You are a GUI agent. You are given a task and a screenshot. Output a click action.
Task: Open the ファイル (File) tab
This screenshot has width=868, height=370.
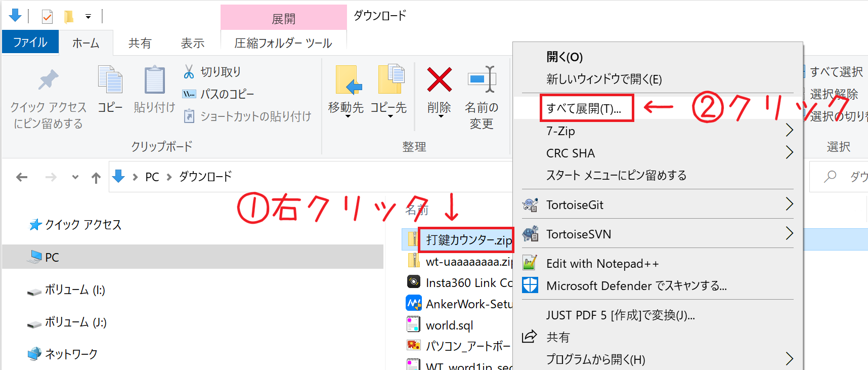point(30,43)
